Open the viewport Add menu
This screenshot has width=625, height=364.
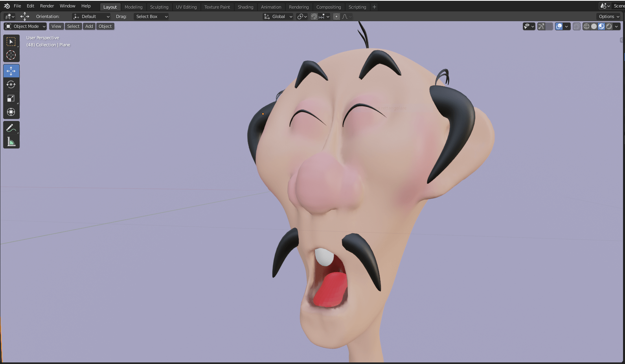(89, 26)
